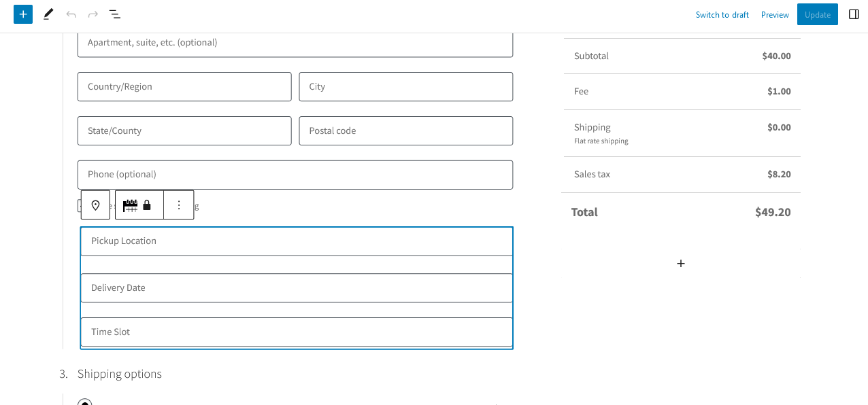
Task: Click the Fee row label
Action: 581,91
